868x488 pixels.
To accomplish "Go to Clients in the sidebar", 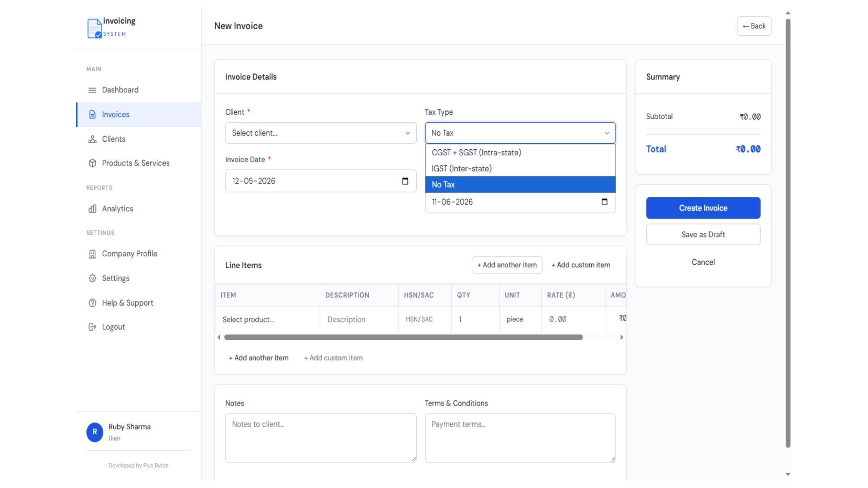I will point(114,139).
